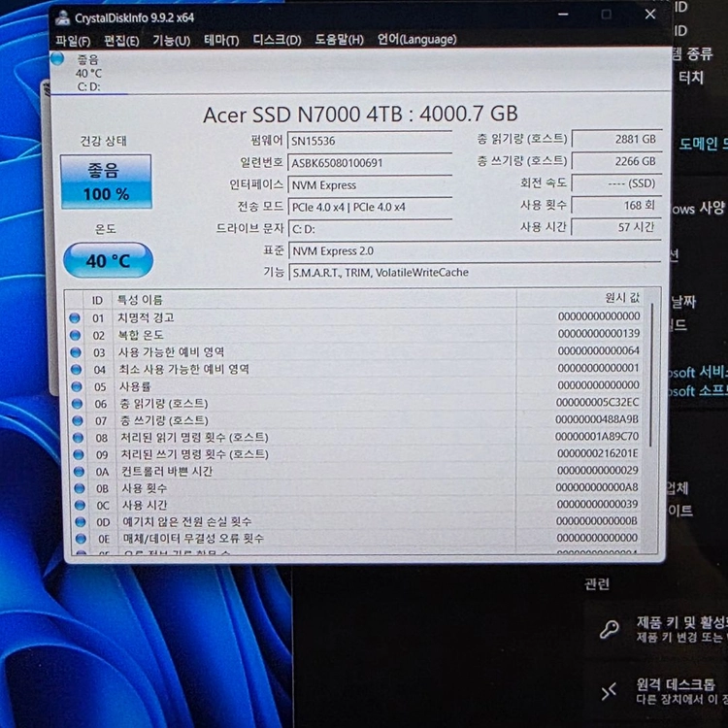This screenshot has height=728, width=728.
Task: Click the rotation rate value ---- (SSD)
Action: 616,183
